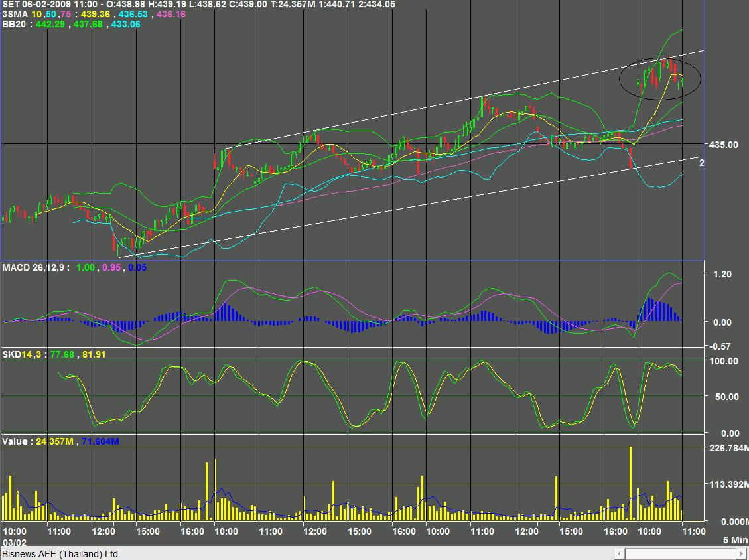749x560 pixels.
Task: Click the scrollbar left arrow button
Action: [620, 554]
